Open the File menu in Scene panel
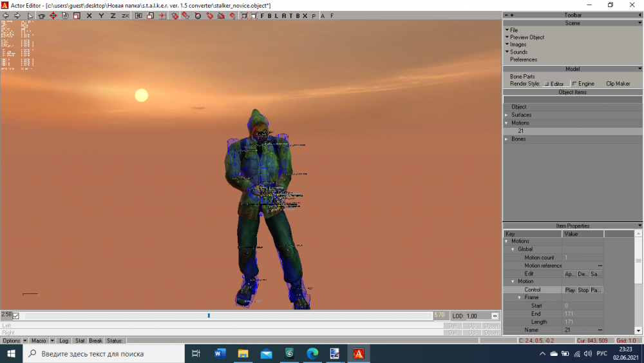Image resolution: width=644 pixels, height=363 pixels. pyautogui.click(x=514, y=30)
